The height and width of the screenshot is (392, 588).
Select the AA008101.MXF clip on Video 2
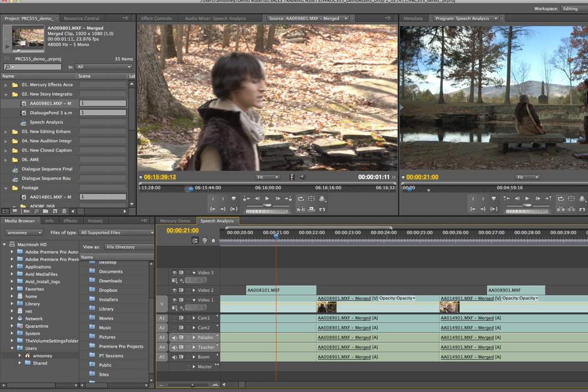click(281, 290)
